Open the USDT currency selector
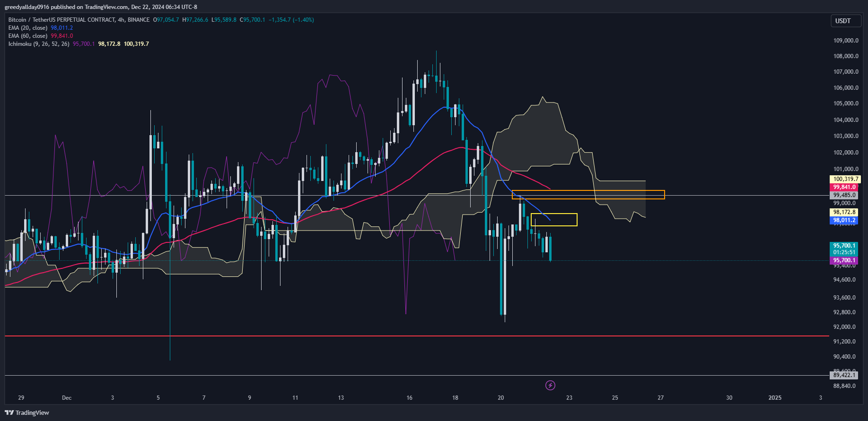Image resolution: width=868 pixels, height=421 pixels. pos(846,21)
